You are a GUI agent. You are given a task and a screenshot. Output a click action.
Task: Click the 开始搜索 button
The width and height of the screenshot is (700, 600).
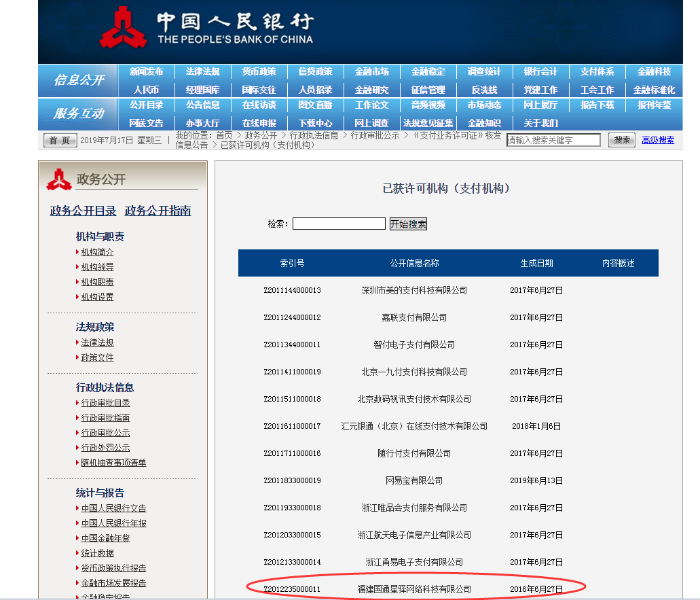click(x=408, y=224)
